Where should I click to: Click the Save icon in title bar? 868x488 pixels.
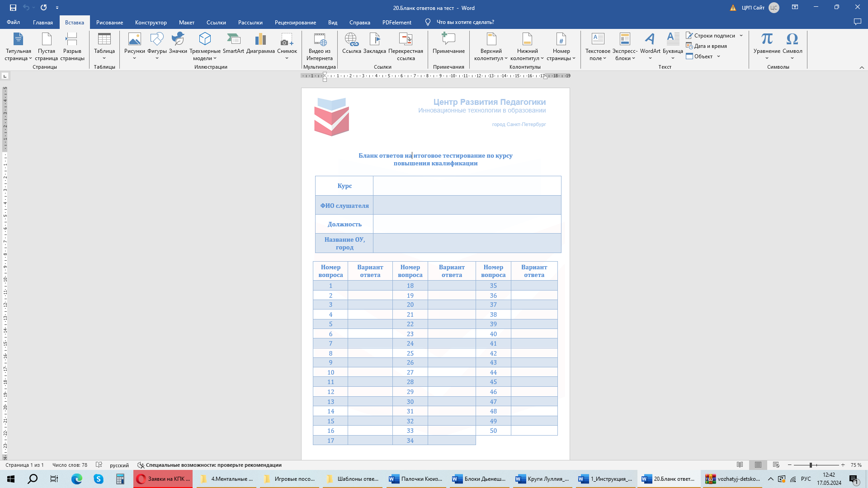point(13,8)
